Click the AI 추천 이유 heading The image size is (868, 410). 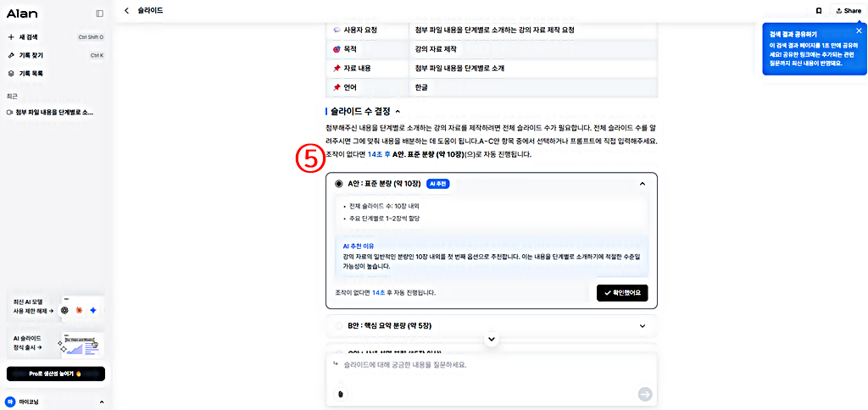[x=359, y=246]
